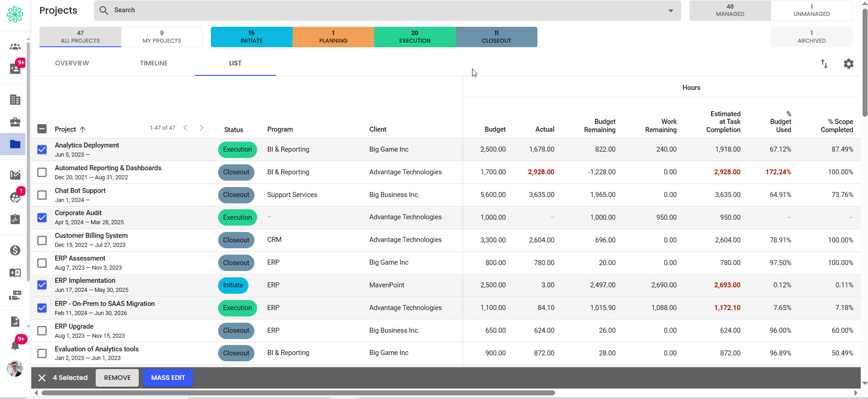Open the people/teams icon in sidebar
Screen dimensions: 868x399
coord(15,46)
